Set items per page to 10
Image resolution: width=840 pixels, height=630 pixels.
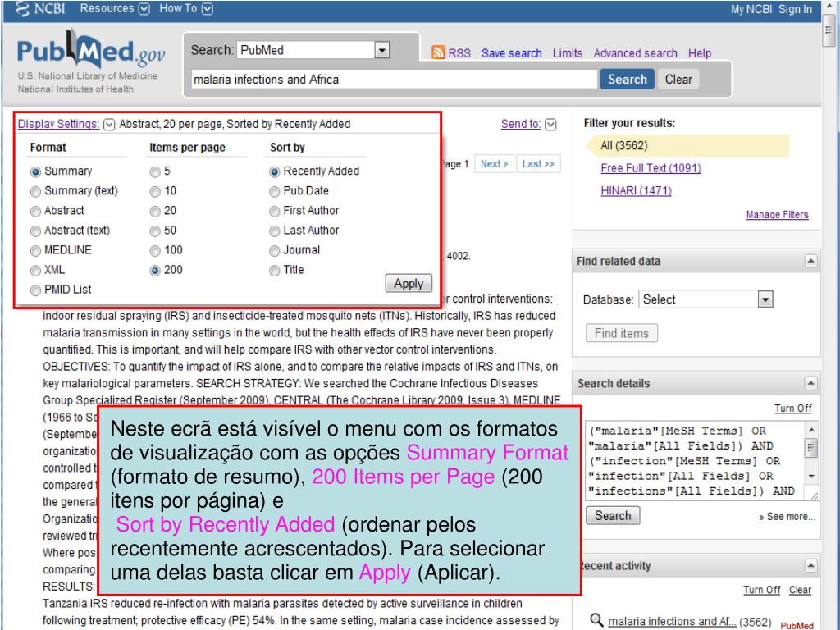pyautogui.click(x=155, y=192)
